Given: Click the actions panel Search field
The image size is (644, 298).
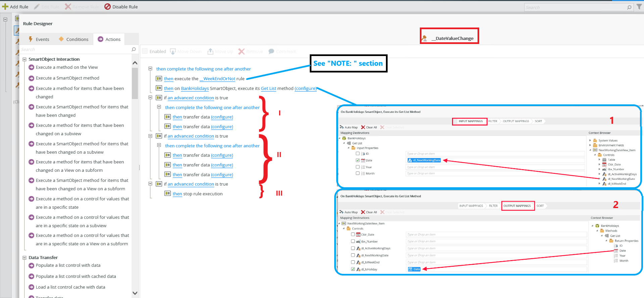Looking at the screenshot, I should pyautogui.click(x=76, y=49).
